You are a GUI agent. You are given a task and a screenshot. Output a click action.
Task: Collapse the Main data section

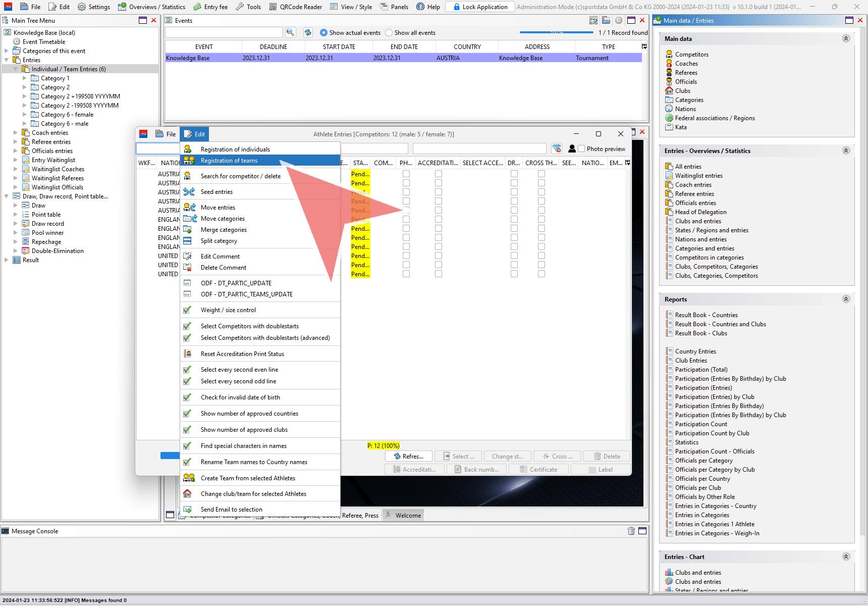point(846,38)
